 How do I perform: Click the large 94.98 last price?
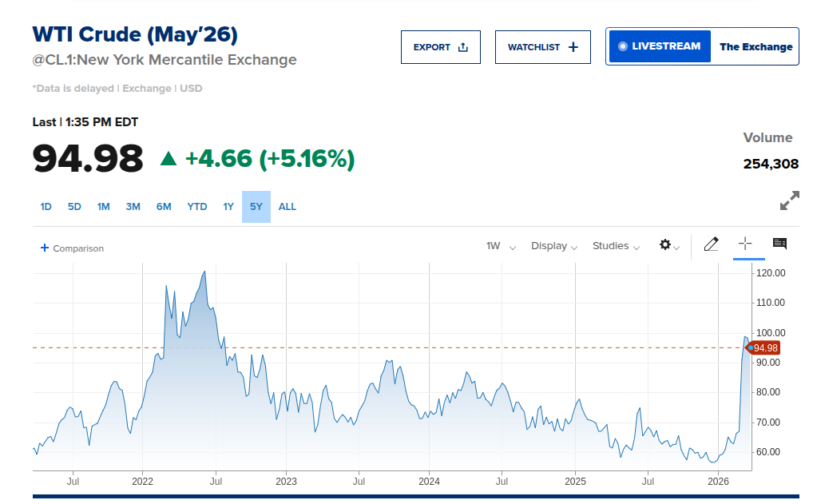click(88, 159)
